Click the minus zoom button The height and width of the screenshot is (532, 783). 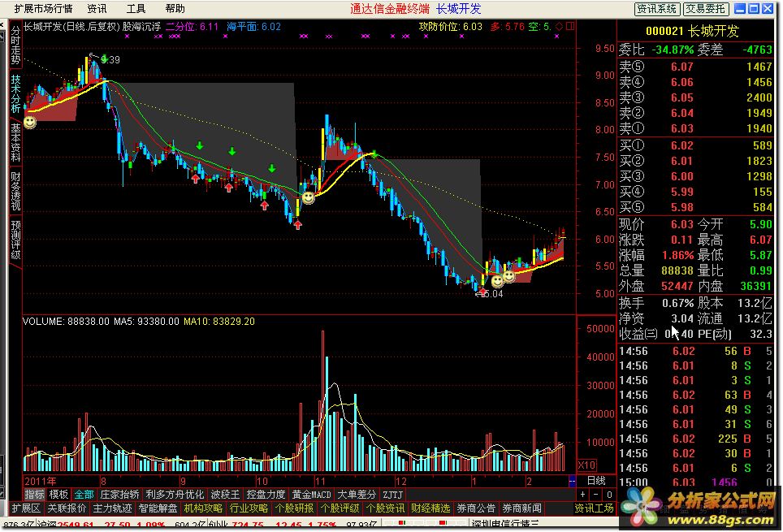(595, 495)
